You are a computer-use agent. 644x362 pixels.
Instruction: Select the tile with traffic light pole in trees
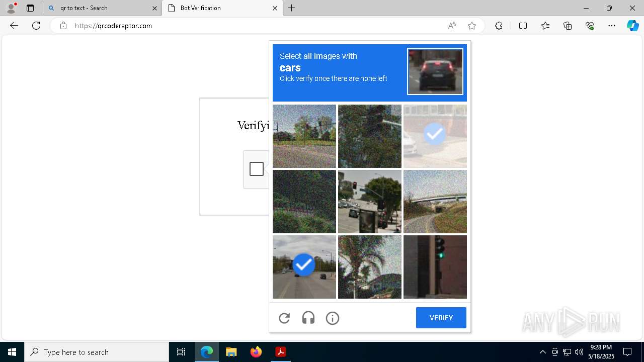[370, 136]
